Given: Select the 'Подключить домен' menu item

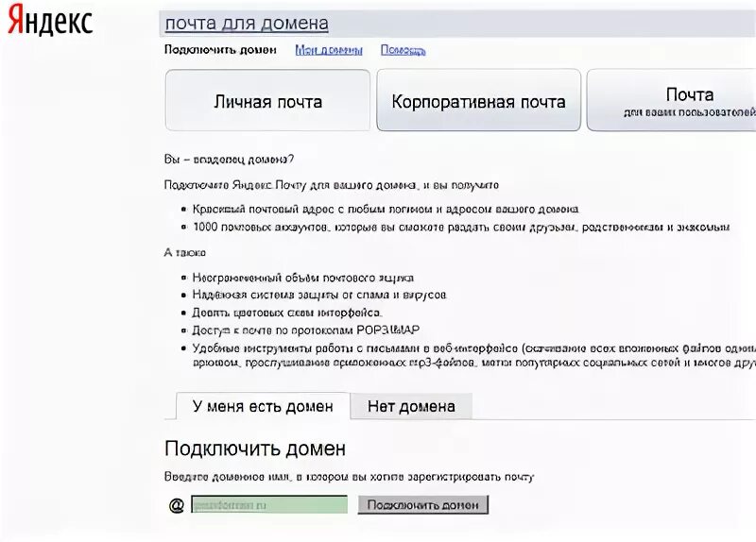Looking at the screenshot, I should pyautogui.click(x=220, y=50).
